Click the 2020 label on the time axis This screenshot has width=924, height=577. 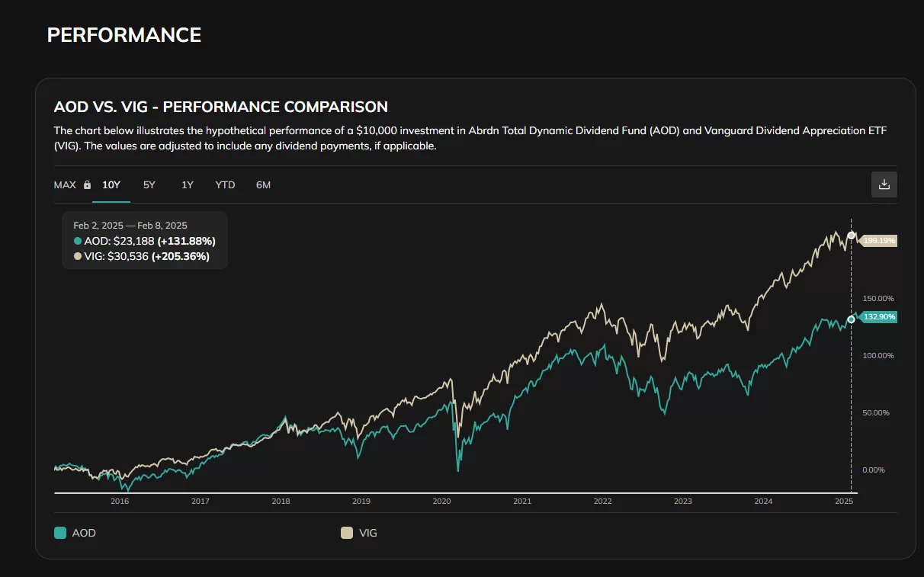point(441,502)
